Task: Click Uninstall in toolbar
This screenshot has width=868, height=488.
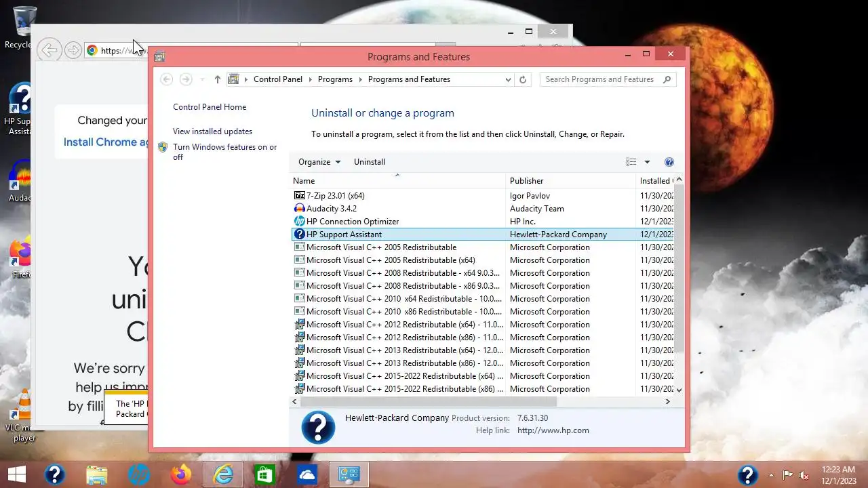Action: [370, 162]
